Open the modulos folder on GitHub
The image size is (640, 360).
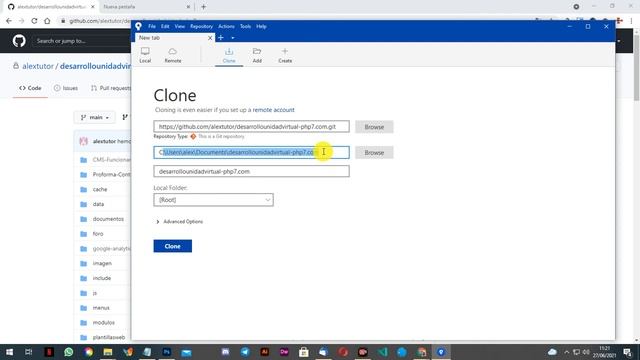click(x=104, y=323)
